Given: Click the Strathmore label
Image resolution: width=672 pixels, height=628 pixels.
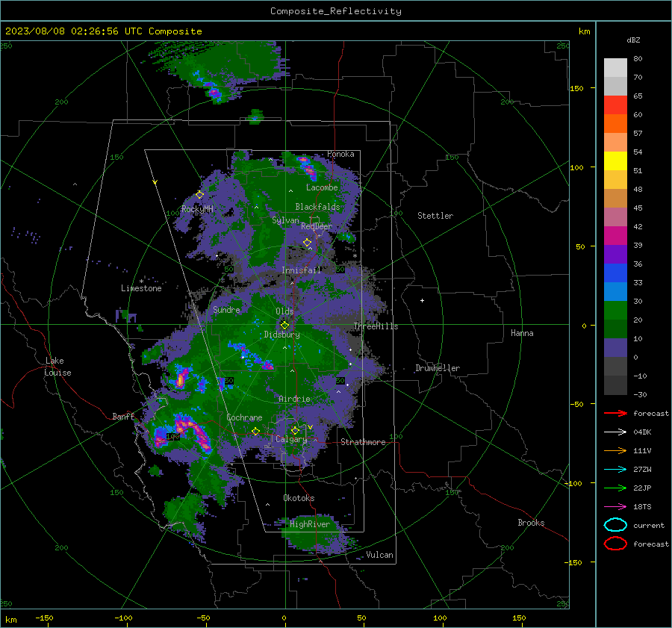Looking at the screenshot, I should (363, 442).
